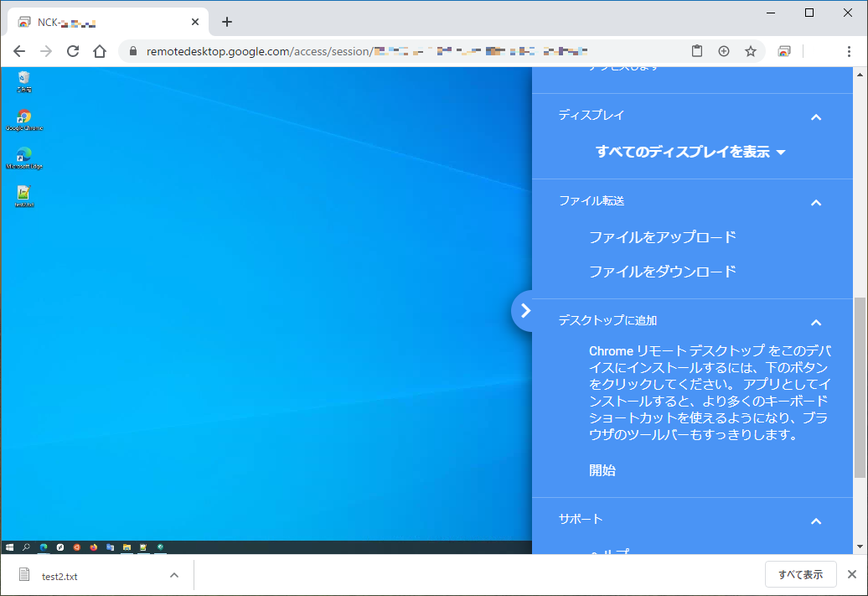Open the Chrome three-dot menu
Screen dimensions: 868x596
tap(849, 51)
